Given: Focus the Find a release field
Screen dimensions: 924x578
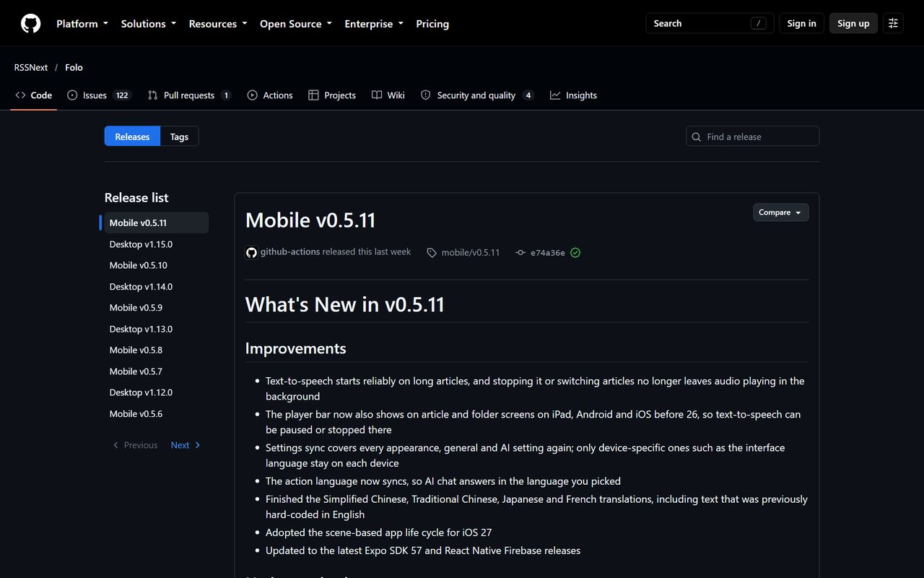Looking at the screenshot, I should tap(753, 137).
